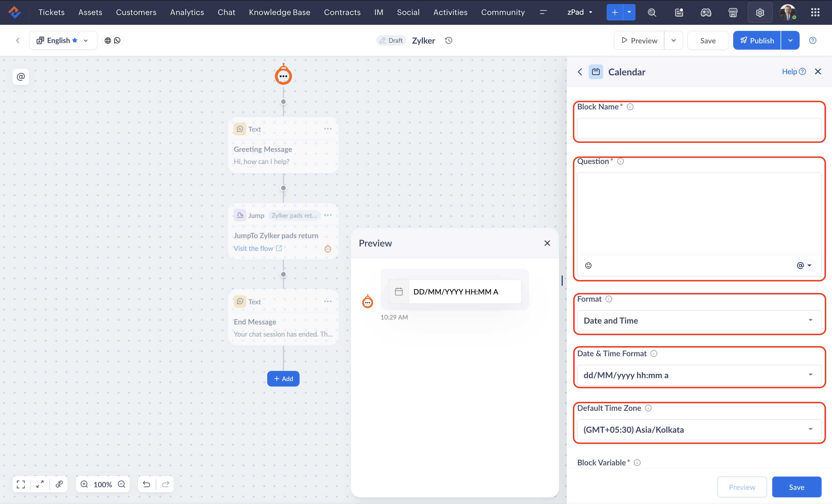Click the version history clock icon
The width and height of the screenshot is (832, 504).
[448, 40]
